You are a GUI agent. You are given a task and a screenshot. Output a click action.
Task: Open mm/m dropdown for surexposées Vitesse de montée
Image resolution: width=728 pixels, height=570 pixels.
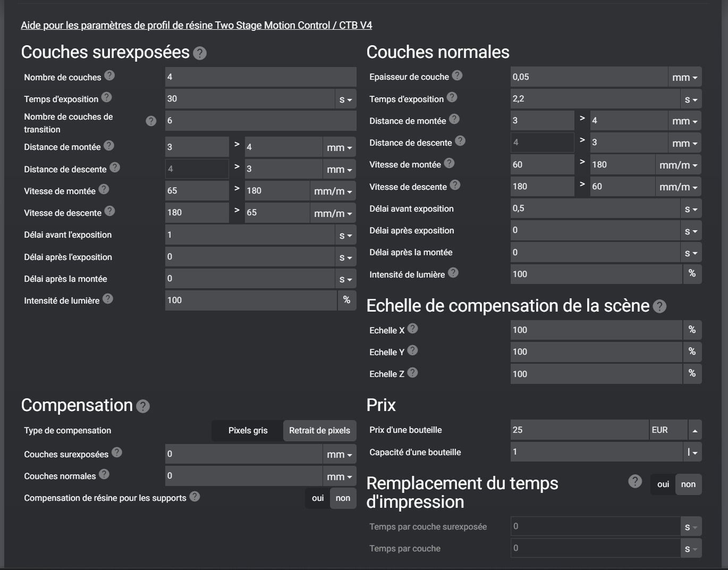coord(333,191)
